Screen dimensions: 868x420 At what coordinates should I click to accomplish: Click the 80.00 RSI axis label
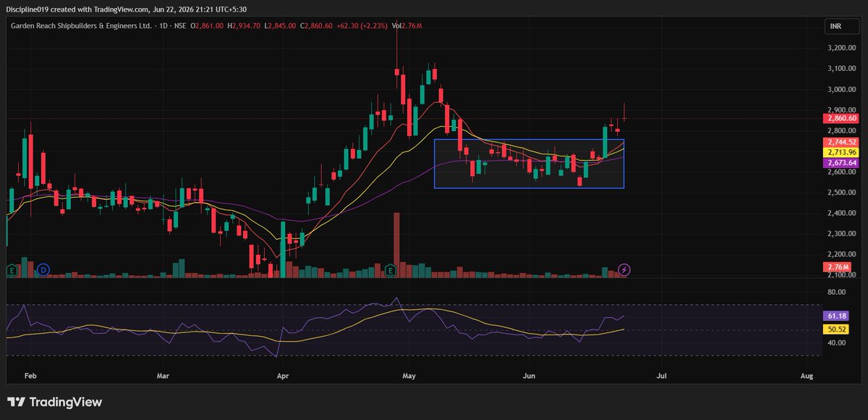click(x=838, y=293)
